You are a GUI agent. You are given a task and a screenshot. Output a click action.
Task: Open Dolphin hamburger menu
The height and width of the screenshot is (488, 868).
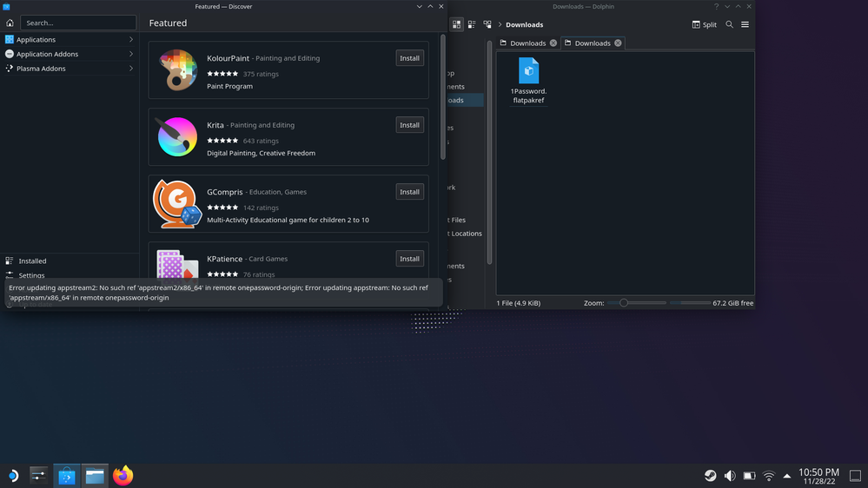(745, 24)
